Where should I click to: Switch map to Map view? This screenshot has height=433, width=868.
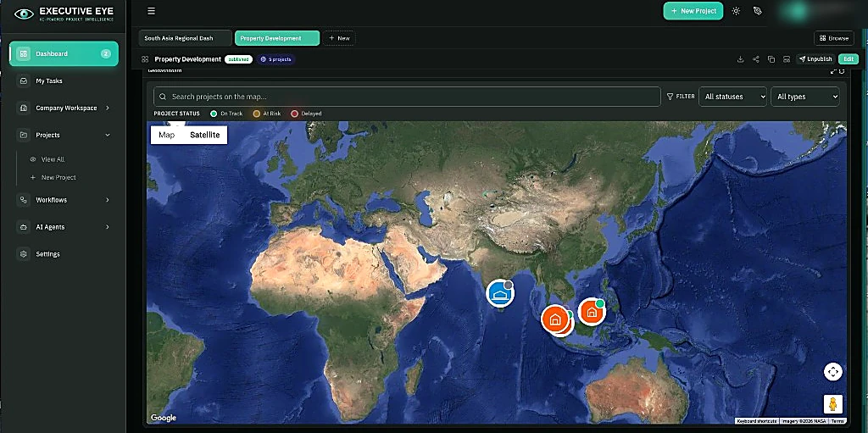[167, 135]
